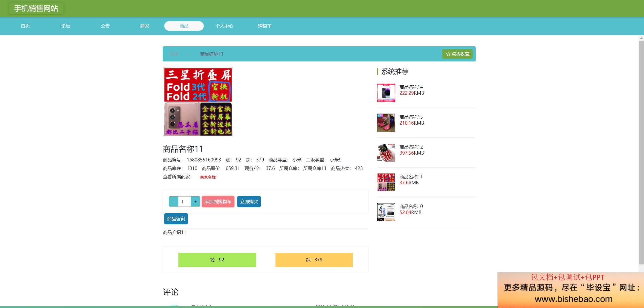Click the 立即购买 button

pos(249,201)
